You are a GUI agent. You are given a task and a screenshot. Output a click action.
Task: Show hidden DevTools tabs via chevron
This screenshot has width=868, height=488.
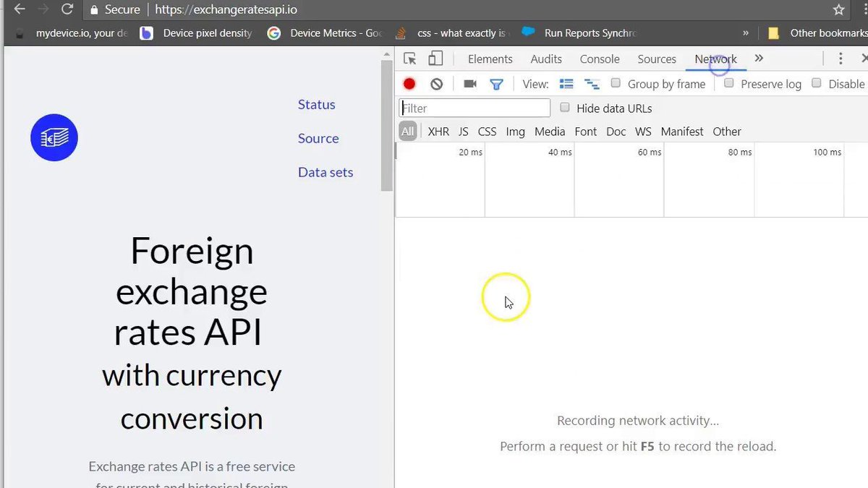[758, 58]
